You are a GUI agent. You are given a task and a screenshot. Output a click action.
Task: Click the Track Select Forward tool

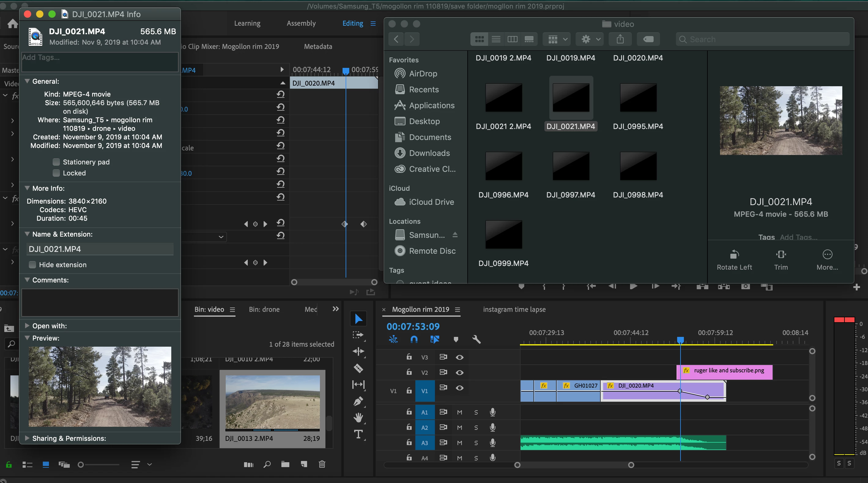(x=358, y=335)
